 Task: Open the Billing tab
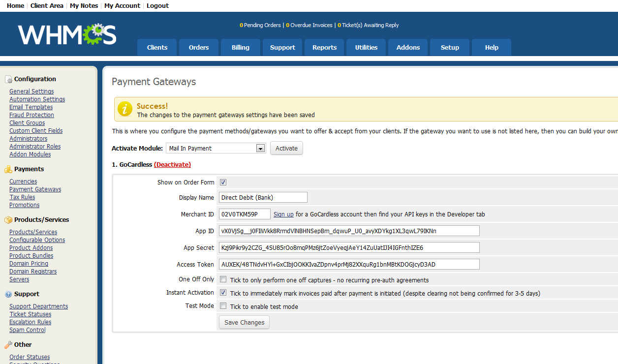tap(241, 48)
